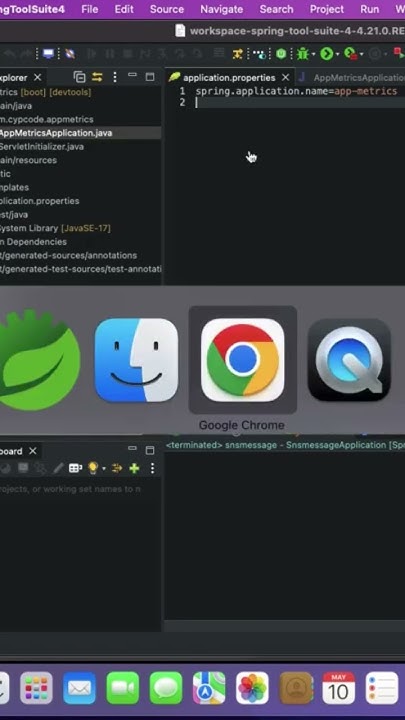Select the test/java folder
This screenshot has height=720, width=405.
click(14, 214)
